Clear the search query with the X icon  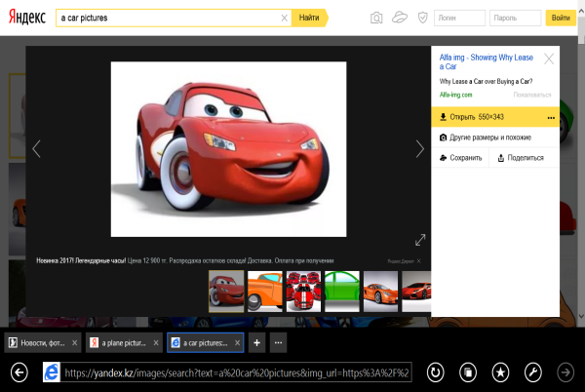pos(285,18)
